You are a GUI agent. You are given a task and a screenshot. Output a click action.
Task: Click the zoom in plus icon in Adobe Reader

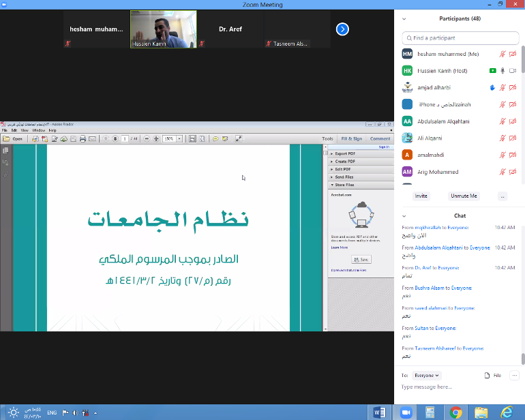[156, 138]
